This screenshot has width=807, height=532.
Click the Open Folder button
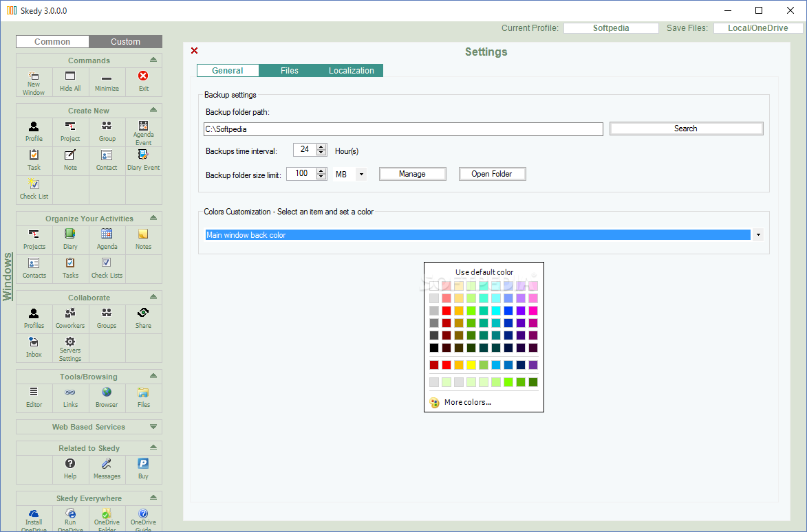(492, 174)
